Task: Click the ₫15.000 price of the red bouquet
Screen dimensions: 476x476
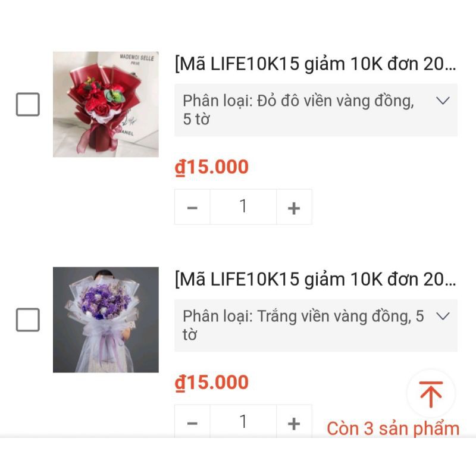Action: point(212,167)
